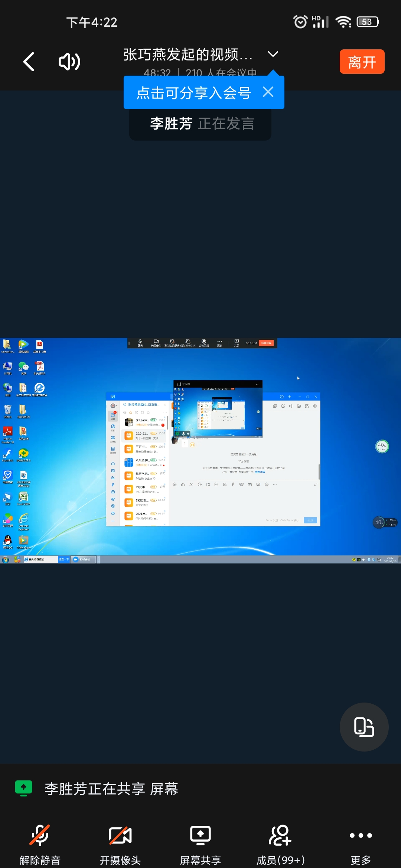Tap 李胜芳正在共享 屏幕 status text

(x=111, y=789)
